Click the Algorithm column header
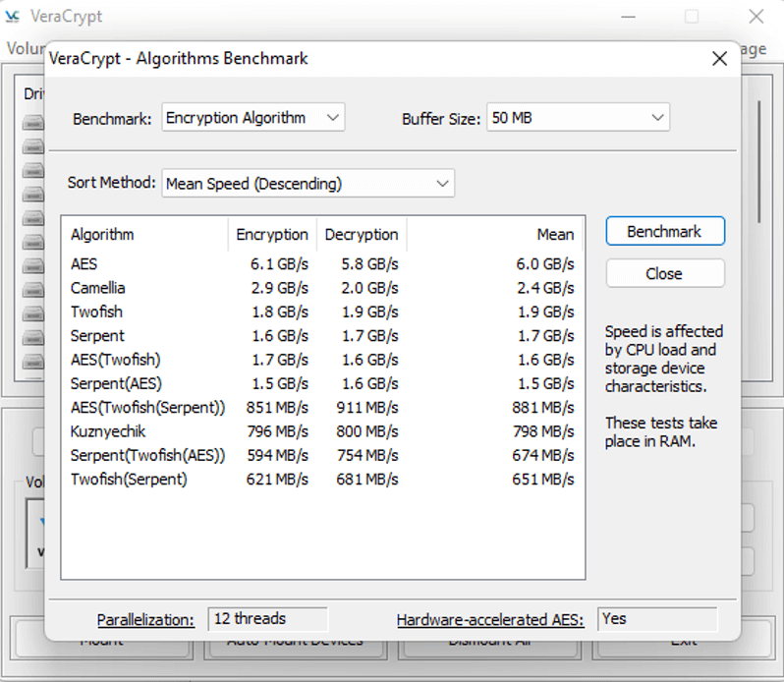Viewport: 784px width, 682px height. point(145,234)
